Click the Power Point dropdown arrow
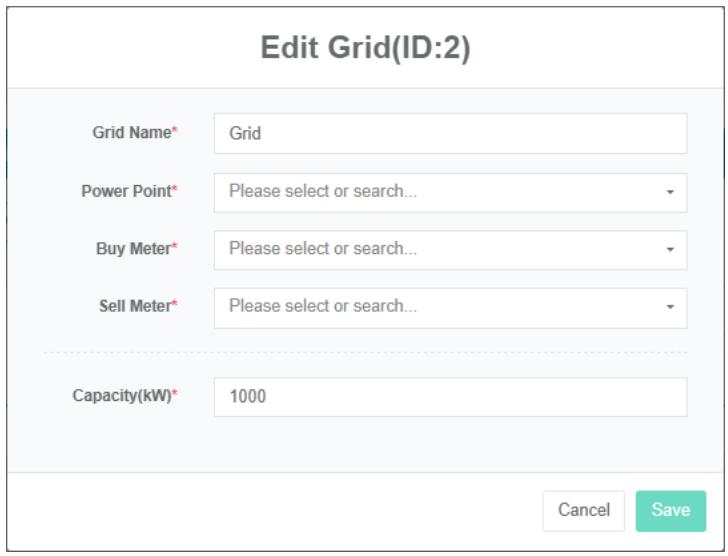Viewport: 728px width, 556px height. tap(671, 192)
